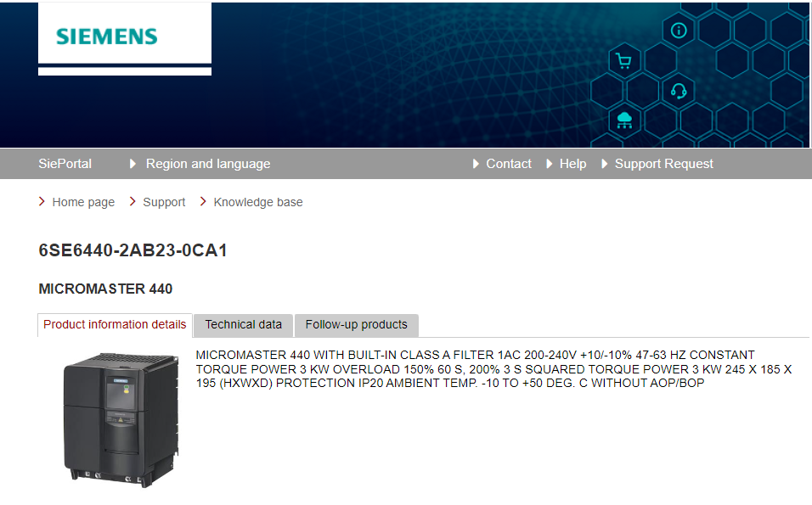812x505 pixels.
Task: Click the Siemens logo
Action: coord(107,36)
